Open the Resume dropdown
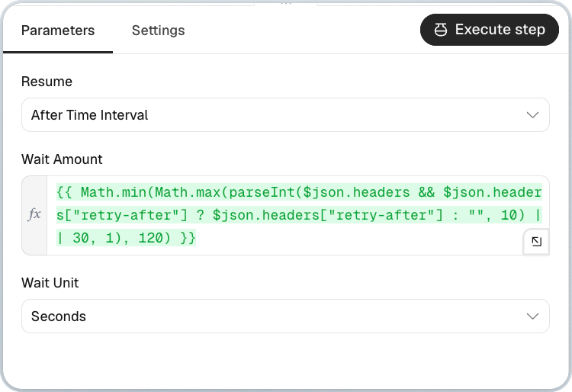 click(286, 115)
